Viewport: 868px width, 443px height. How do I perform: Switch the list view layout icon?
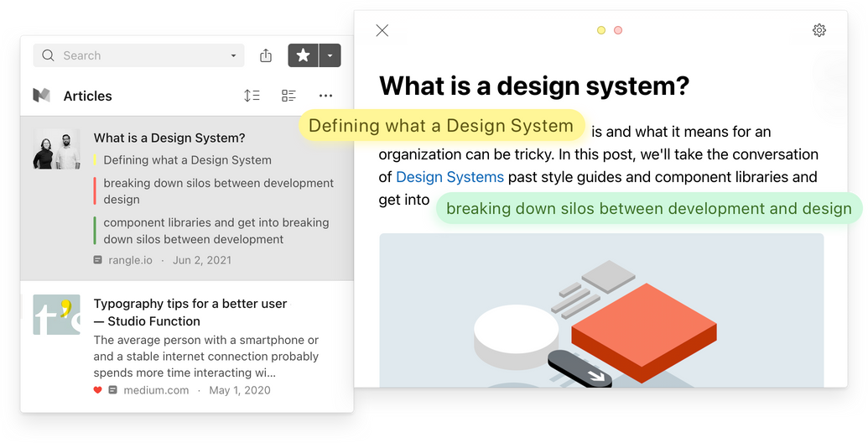coord(288,96)
